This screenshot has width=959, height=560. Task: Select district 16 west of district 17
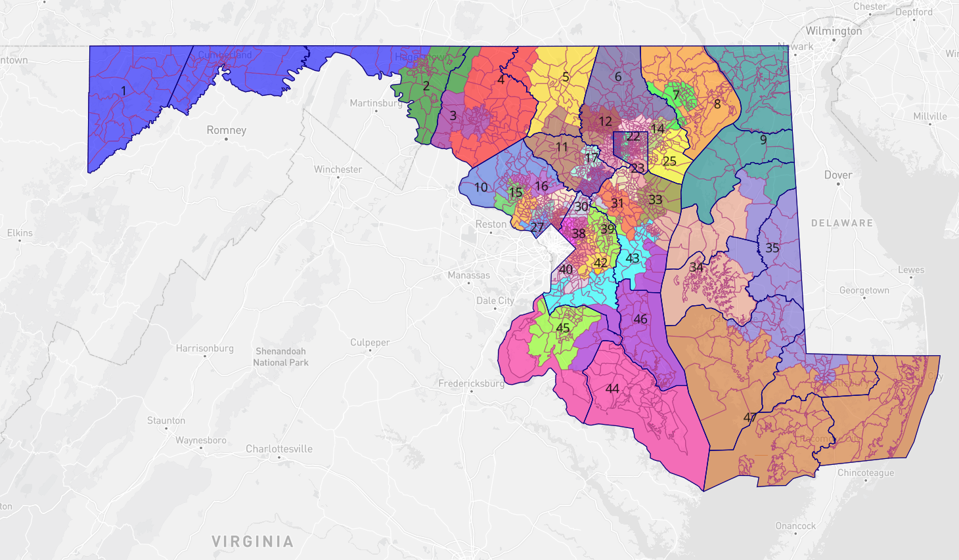pyautogui.click(x=541, y=185)
